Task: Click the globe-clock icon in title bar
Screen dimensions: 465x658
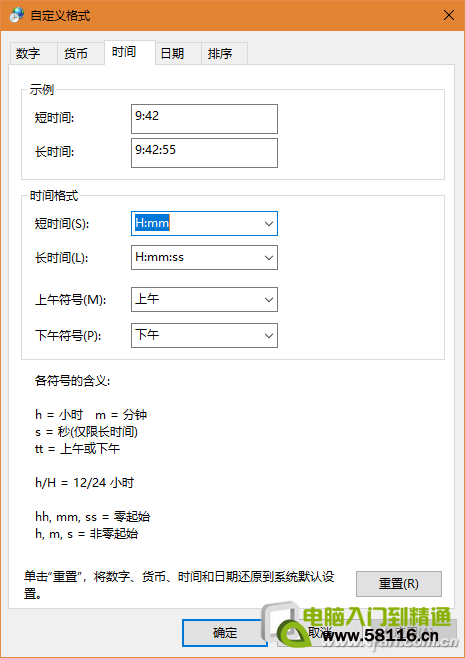Action: pyautogui.click(x=16, y=15)
